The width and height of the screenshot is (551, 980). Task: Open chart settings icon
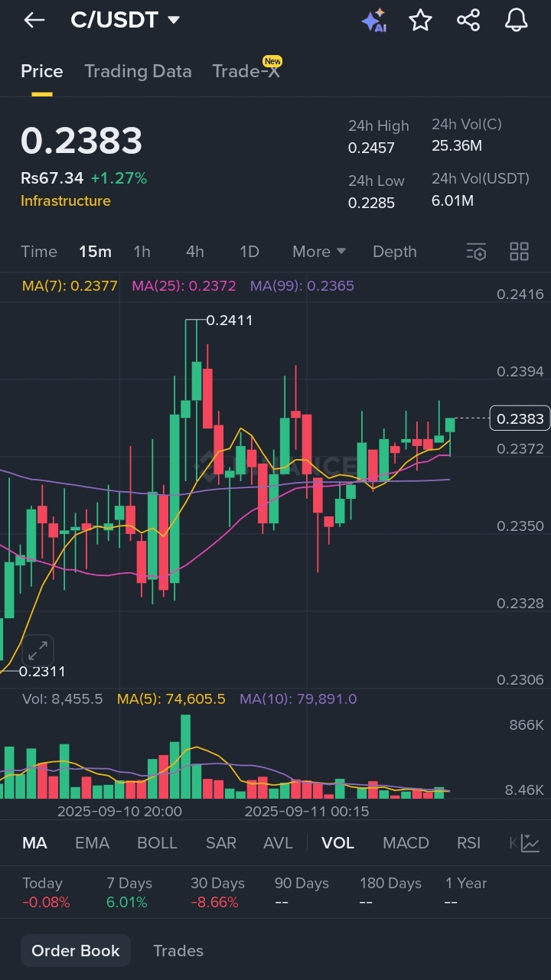476,252
